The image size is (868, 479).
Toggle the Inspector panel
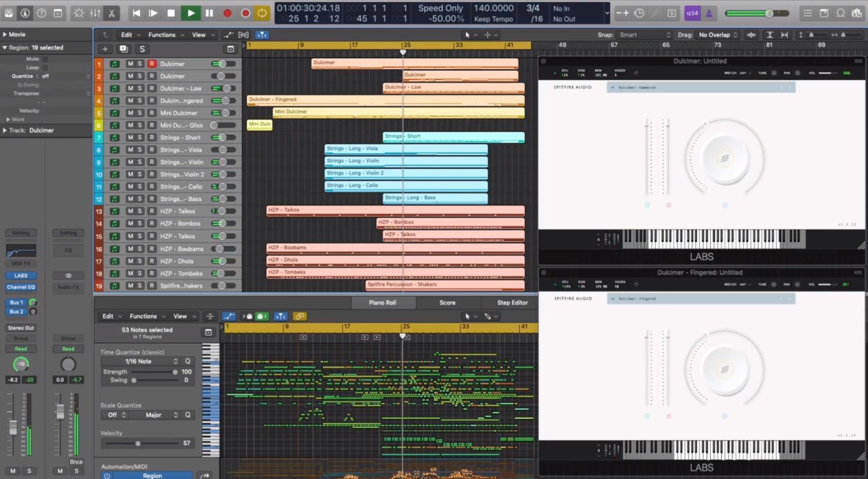coord(25,13)
